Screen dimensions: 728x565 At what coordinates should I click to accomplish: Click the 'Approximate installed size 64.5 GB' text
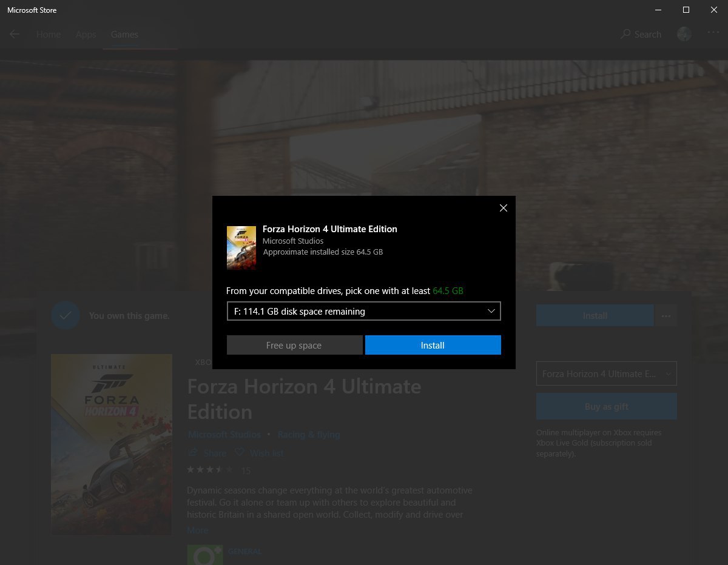click(323, 252)
